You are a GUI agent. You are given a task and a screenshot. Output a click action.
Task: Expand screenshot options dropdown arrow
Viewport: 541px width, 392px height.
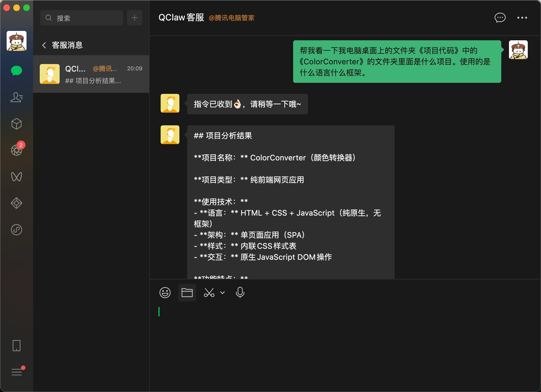(222, 293)
